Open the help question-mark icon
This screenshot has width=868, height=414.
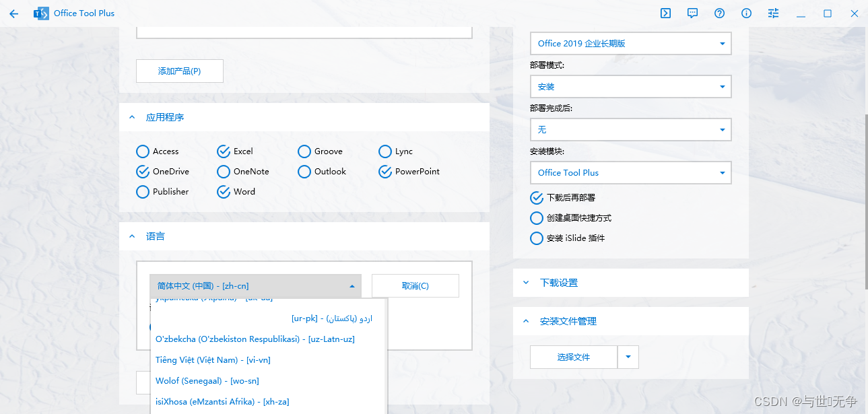click(x=719, y=13)
